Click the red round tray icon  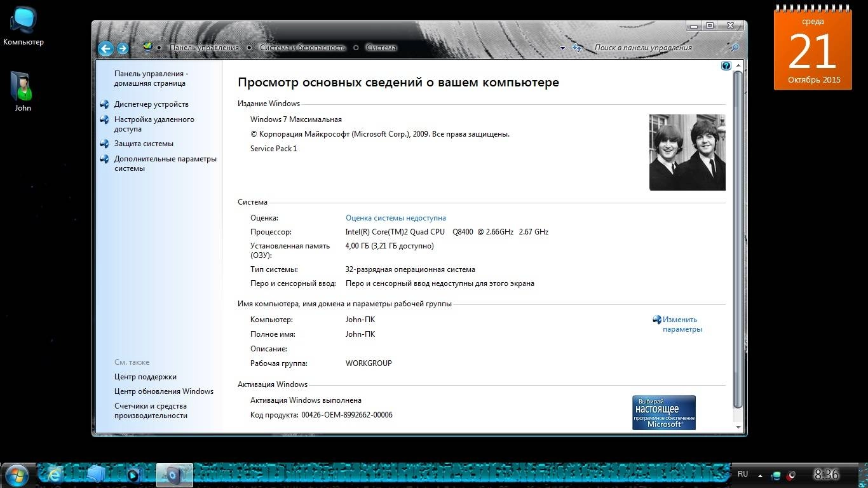pyautogui.click(x=791, y=475)
